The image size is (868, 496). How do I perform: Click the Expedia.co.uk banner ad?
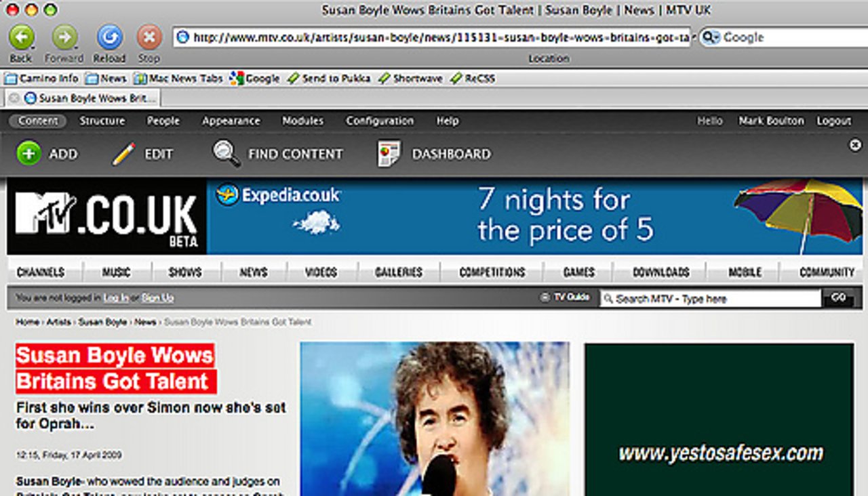pyautogui.click(x=535, y=216)
